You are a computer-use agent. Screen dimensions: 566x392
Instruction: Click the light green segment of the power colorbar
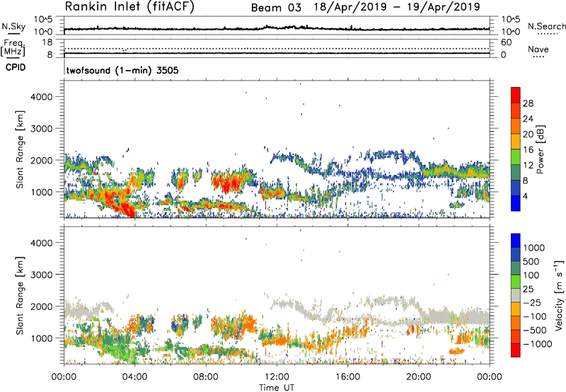516,157
